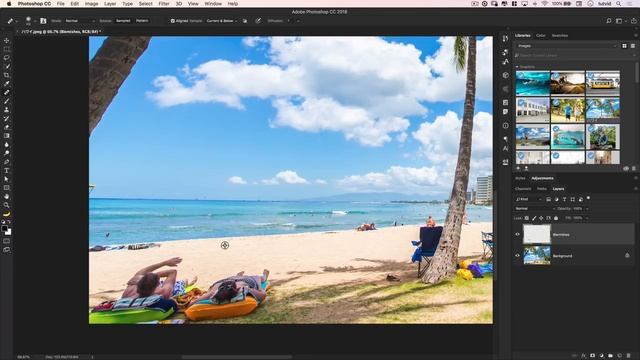Toggle lock image pixels brush icon
This screenshot has width=640, height=360.
534,218
